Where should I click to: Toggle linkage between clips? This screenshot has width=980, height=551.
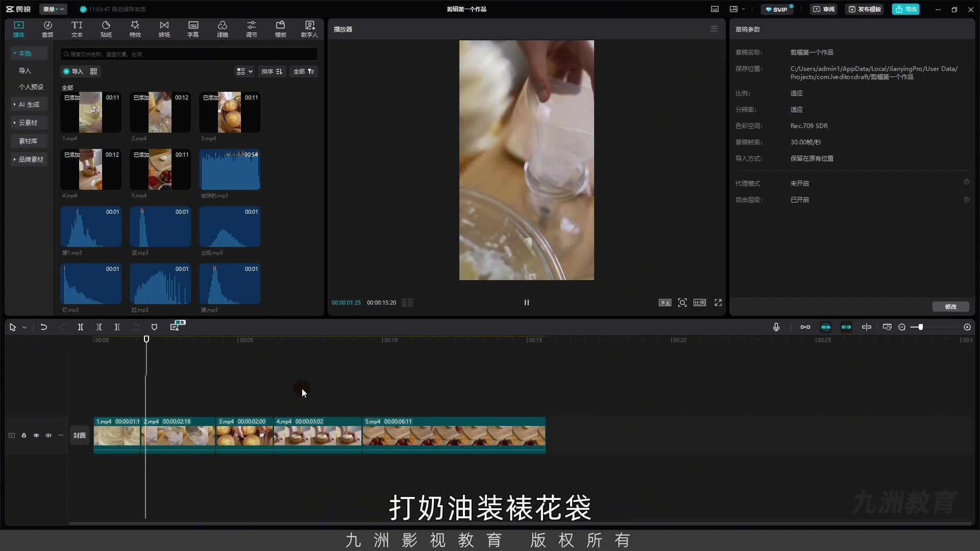coord(846,327)
